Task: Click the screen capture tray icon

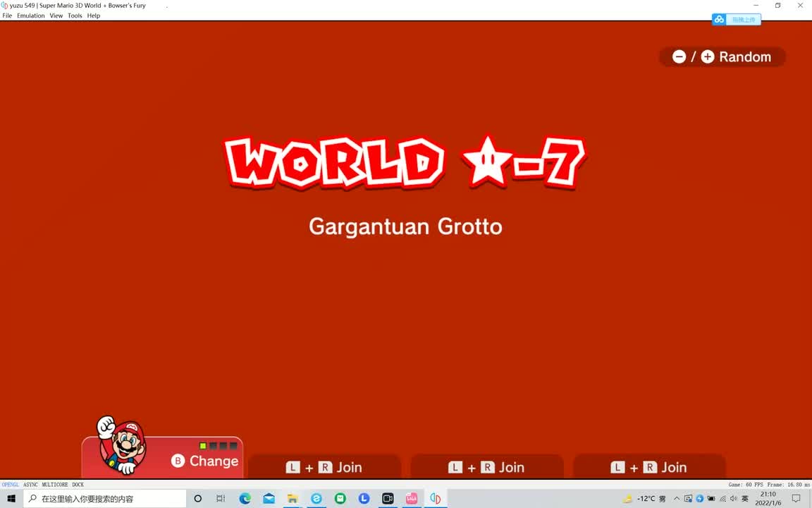Action: pyautogui.click(x=688, y=499)
